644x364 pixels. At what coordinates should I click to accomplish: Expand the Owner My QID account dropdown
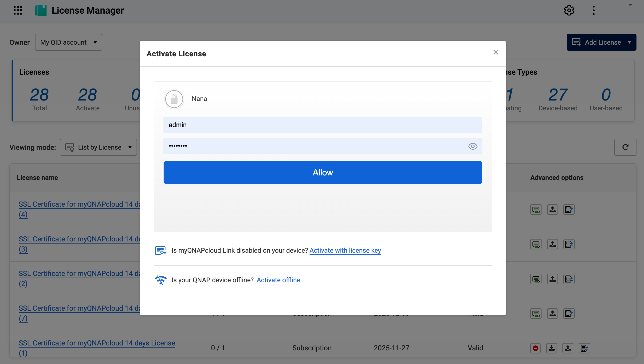(x=68, y=42)
